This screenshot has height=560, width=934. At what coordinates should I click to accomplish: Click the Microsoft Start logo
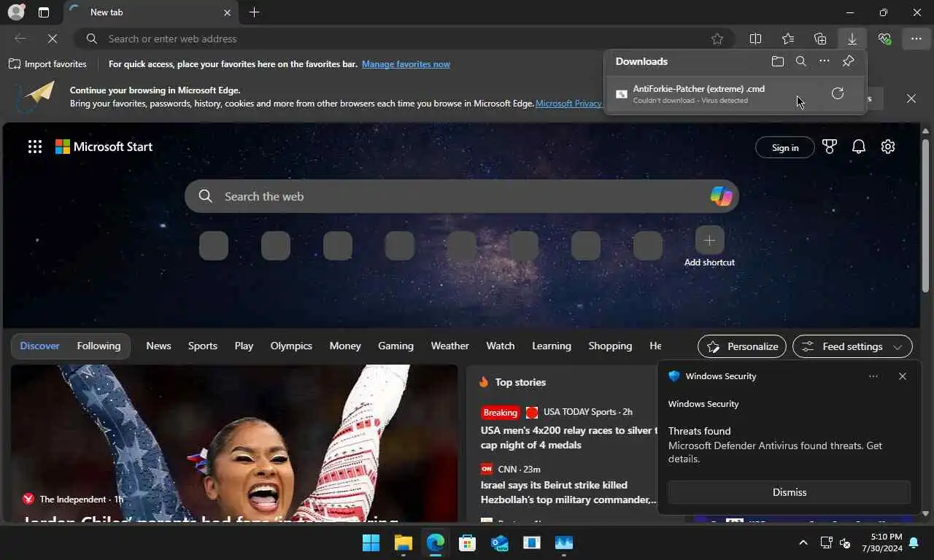coord(104,147)
